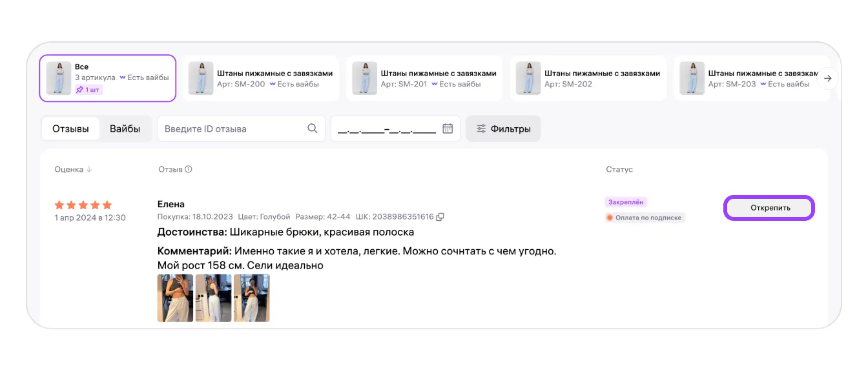Focus the Введите ID отзыва search field

coord(232,128)
